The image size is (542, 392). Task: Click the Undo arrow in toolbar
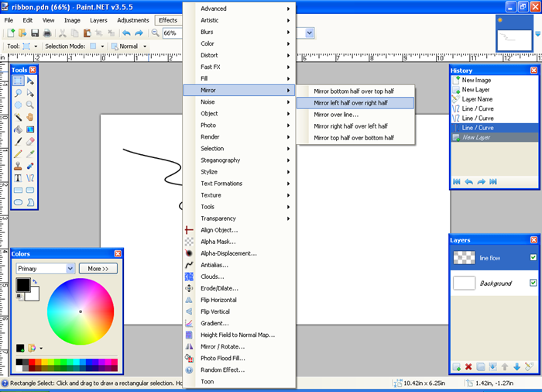[126, 33]
